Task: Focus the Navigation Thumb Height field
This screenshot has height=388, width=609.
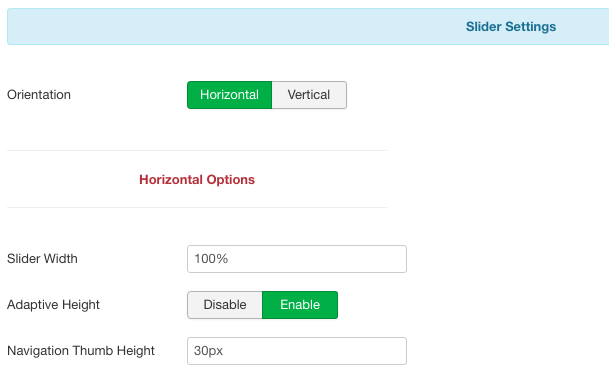Action: click(x=297, y=351)
